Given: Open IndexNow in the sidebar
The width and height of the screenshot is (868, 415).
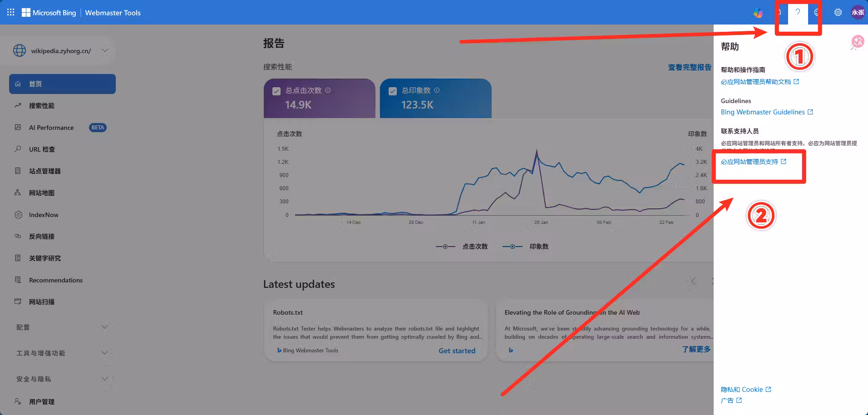Looking at the screenshot, I should (x=62, y=215).
